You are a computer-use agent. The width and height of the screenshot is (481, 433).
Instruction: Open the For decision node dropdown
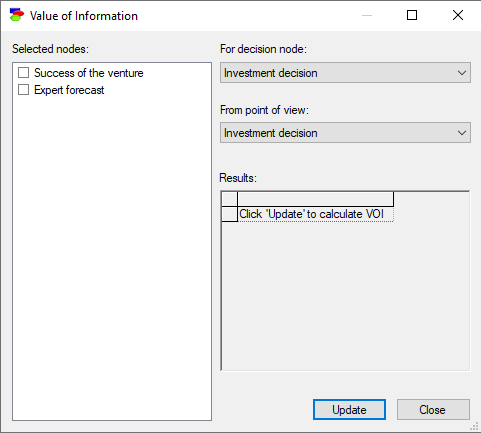[345, 73]
